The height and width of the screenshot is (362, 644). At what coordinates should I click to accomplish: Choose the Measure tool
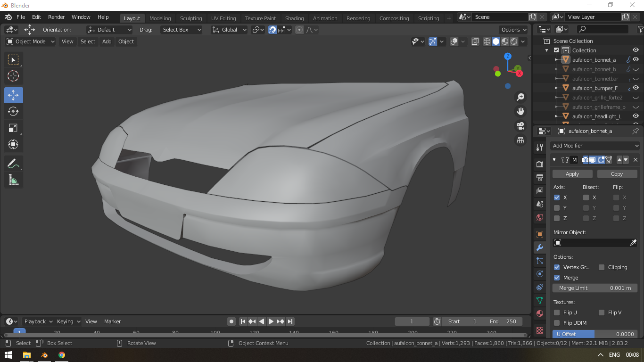[13, 180]
